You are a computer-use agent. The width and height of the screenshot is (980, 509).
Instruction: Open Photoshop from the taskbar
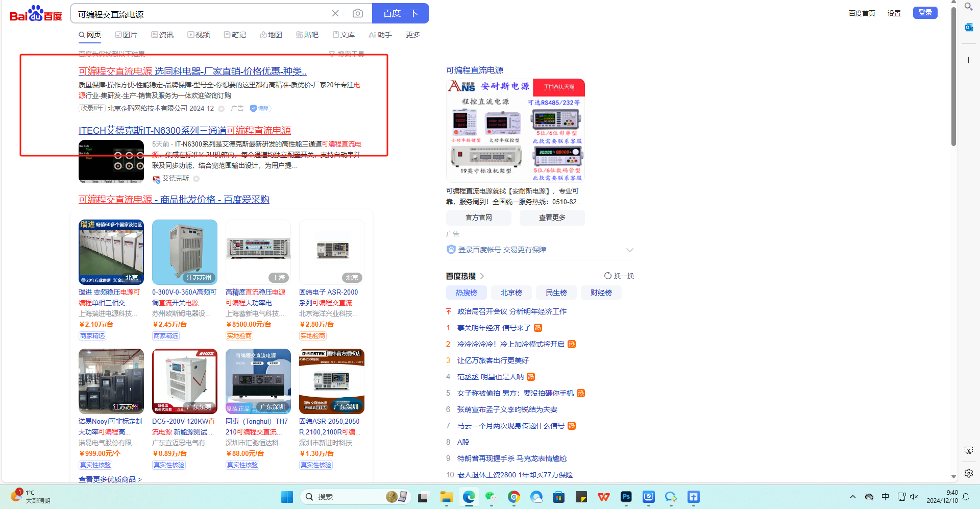626,497
